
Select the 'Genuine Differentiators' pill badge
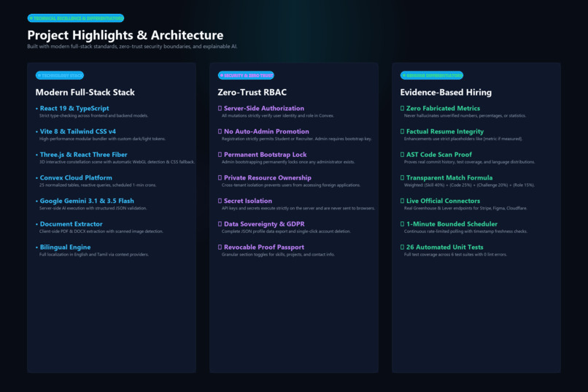click(432, 75)
